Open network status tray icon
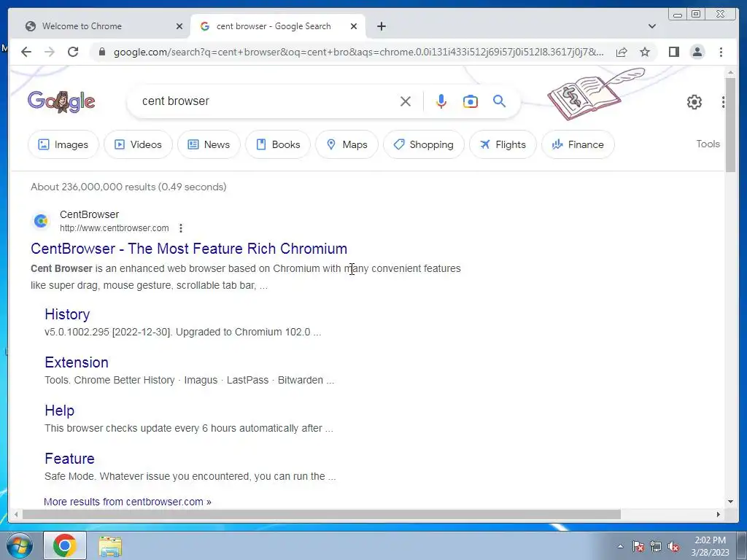The width and height of the screenshot is (747, 560). click(656, 546)
